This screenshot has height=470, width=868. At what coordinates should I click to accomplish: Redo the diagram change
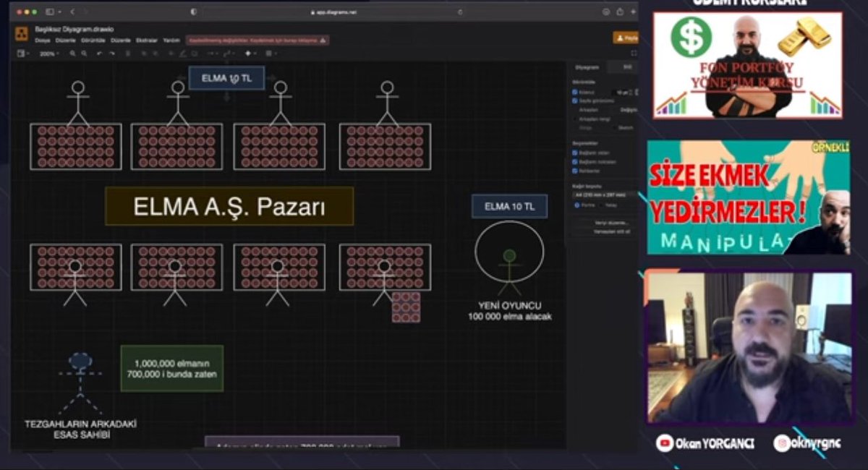(x=111, y=54)
